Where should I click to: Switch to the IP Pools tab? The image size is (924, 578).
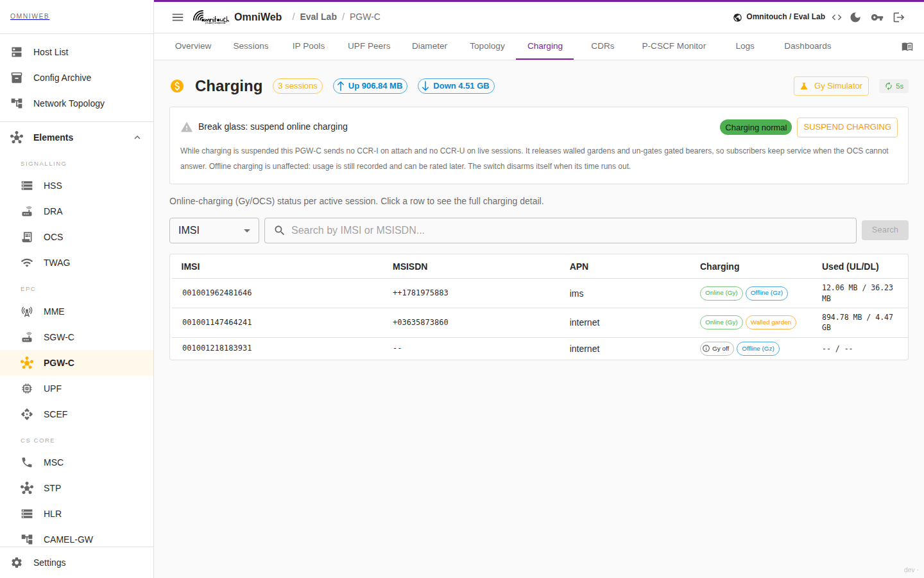(x=309, y=46)
